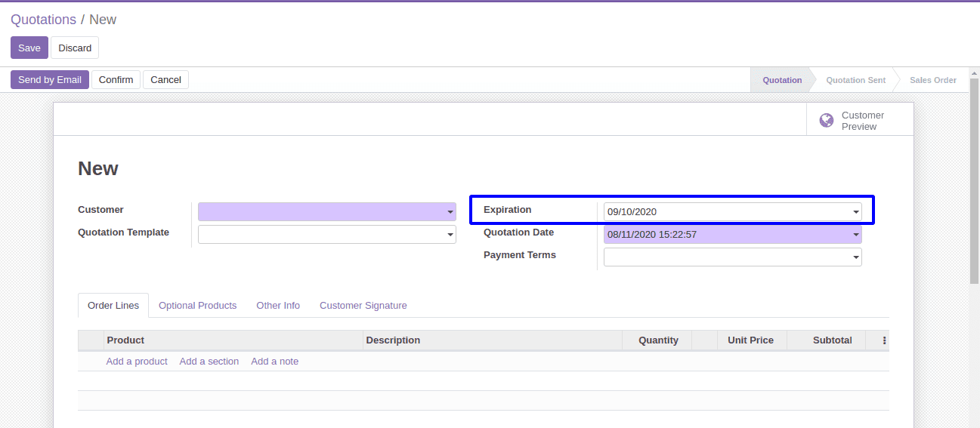
Task: Open the Expiration date picker arrow
Action: coord(856,212)
